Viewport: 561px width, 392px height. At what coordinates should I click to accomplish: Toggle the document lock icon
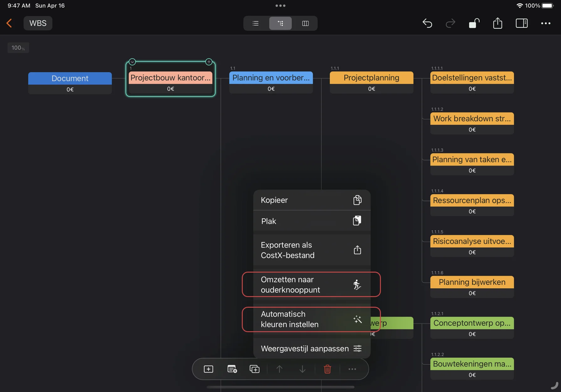click(x=474, y=23)
